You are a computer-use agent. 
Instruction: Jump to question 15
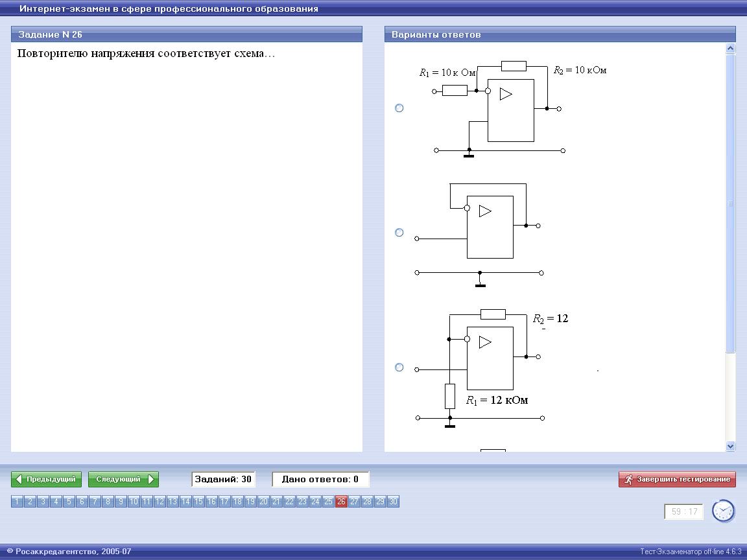pyautogui.click(x=198, y=502)
